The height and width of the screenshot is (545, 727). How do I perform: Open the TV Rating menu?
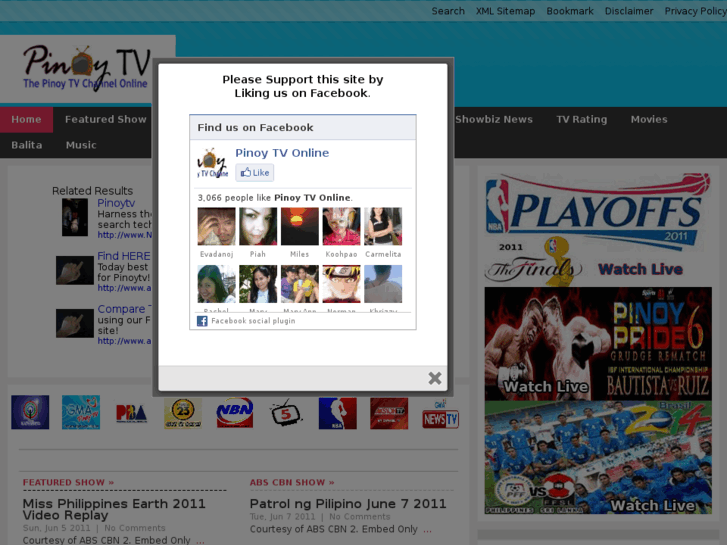(x=581, y=120)
